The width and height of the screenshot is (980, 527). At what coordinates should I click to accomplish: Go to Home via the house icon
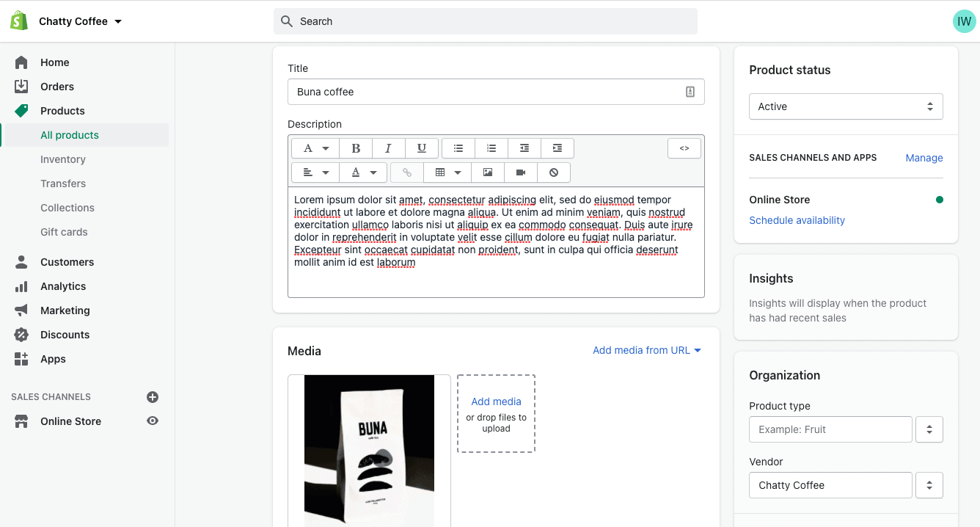[x=21, y=62]
